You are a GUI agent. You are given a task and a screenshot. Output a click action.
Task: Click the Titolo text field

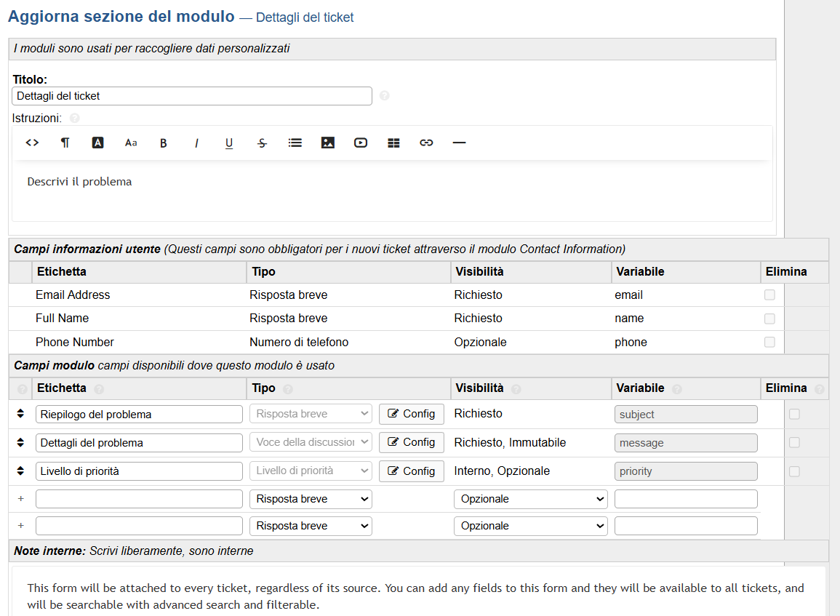point(192,96)
